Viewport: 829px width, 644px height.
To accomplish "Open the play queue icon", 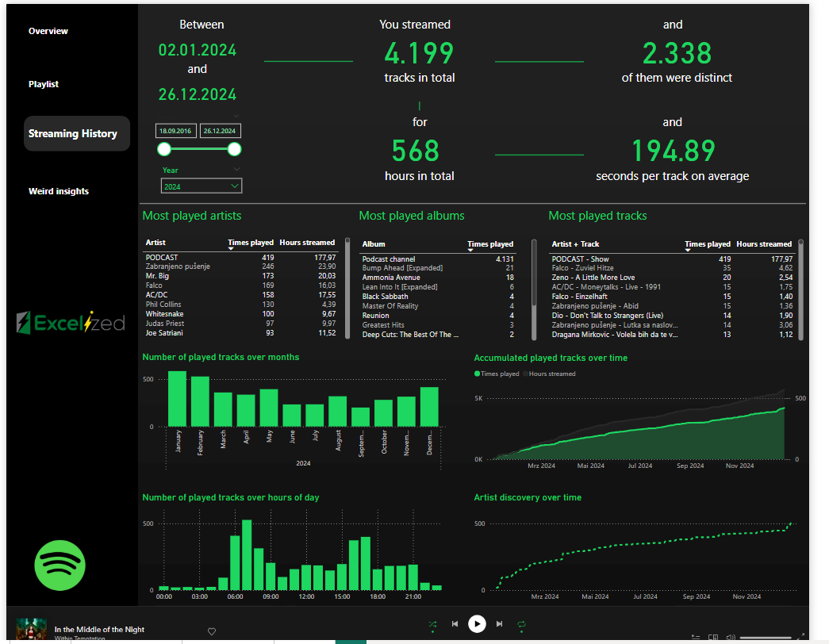I will tap(696, 638).
